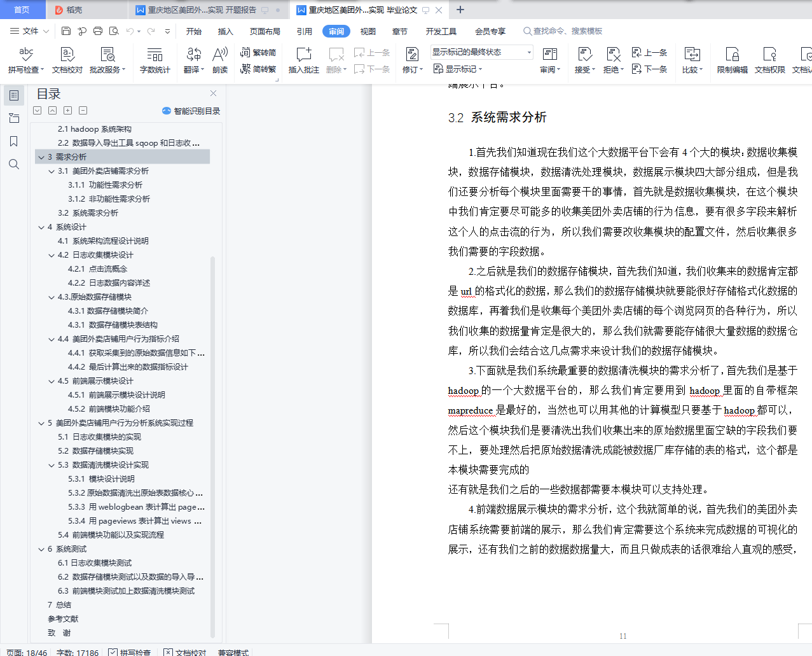Jump to 参考文献 in outline
The image size is (812, 656).
63,619
